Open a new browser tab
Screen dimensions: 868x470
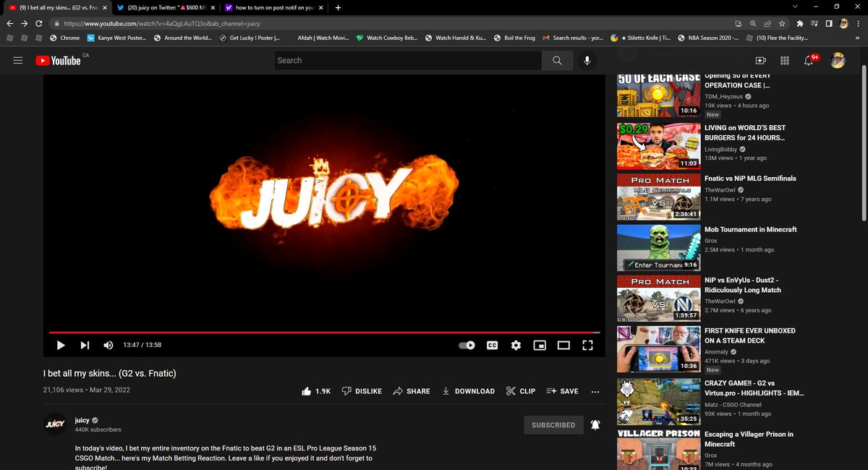coord(338,7)
